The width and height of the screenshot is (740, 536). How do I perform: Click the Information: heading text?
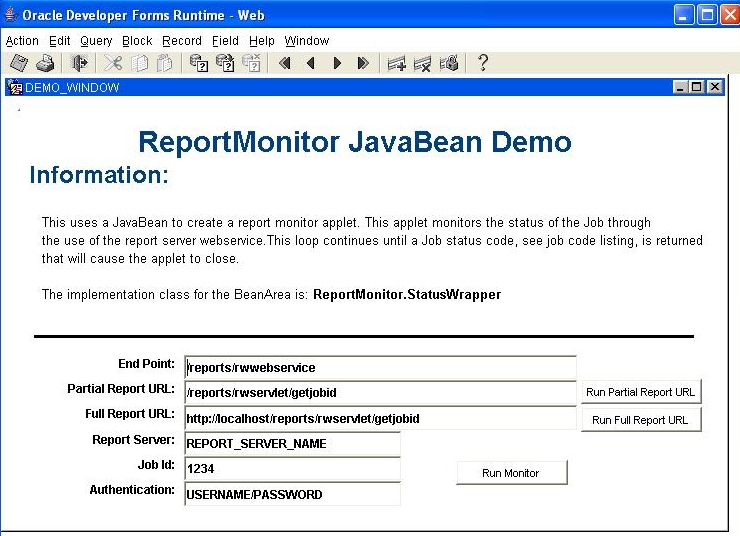99,175
